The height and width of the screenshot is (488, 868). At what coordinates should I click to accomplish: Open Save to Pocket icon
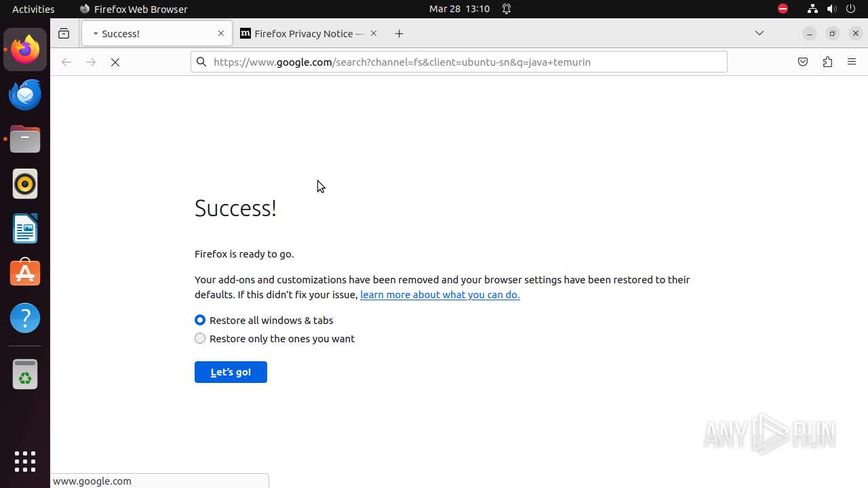tap(803, 62)
